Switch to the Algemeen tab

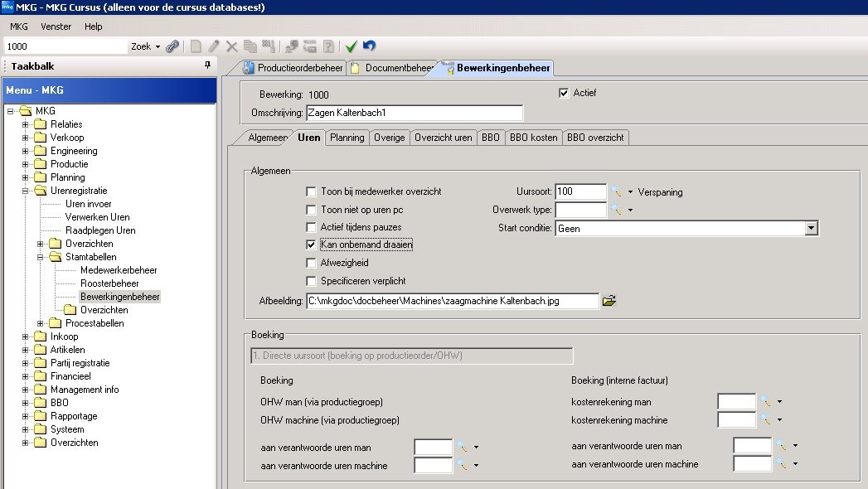[264, 138]
